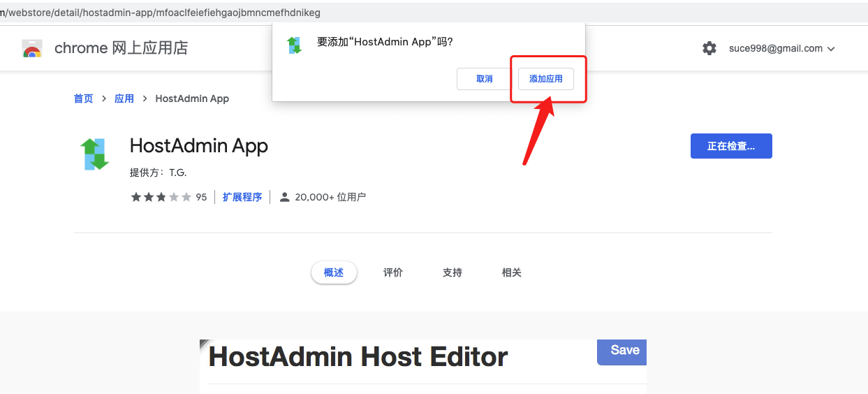Open the 相关 tab
The width and height of the screenshot is (868, 394).
pos(512,272)
